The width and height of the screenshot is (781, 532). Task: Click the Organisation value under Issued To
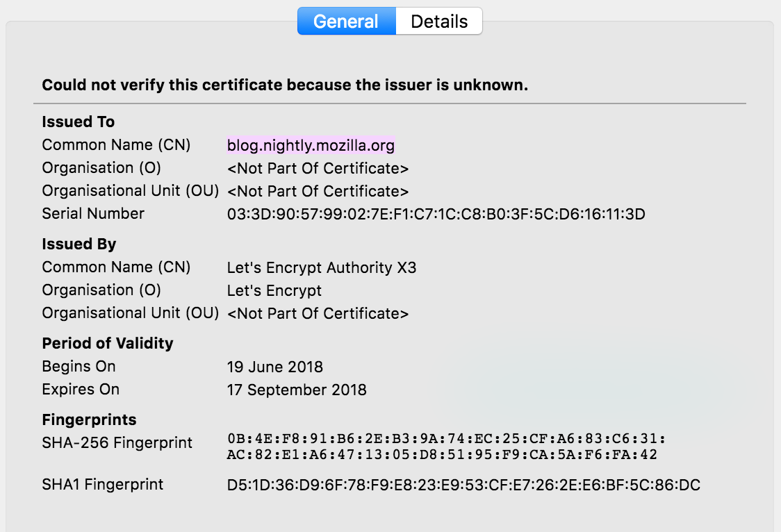tap(318, 168)
